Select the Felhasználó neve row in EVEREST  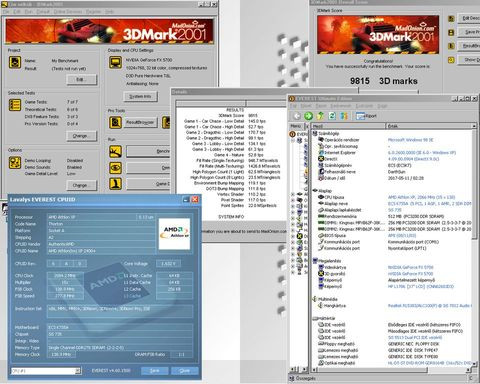tap(392, 172)
